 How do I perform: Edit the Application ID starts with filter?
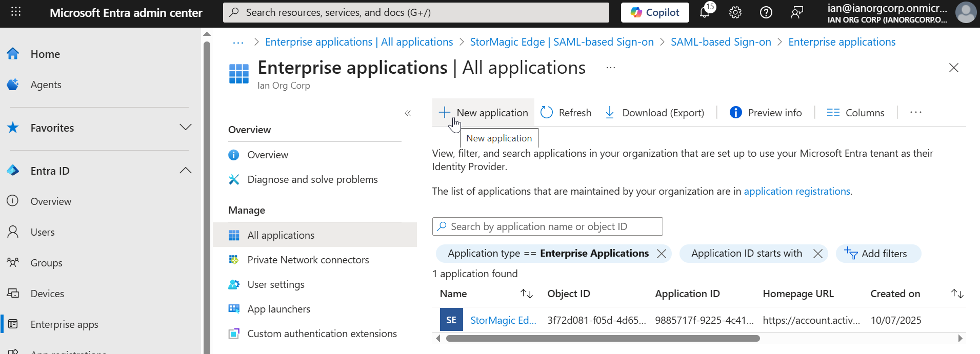coord(746,253)
